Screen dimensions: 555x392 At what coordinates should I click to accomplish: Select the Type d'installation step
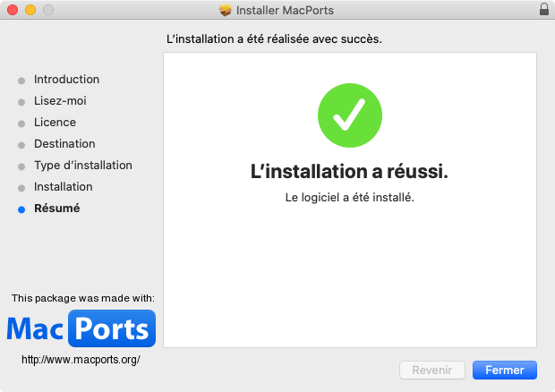click(x=83, y=166)
